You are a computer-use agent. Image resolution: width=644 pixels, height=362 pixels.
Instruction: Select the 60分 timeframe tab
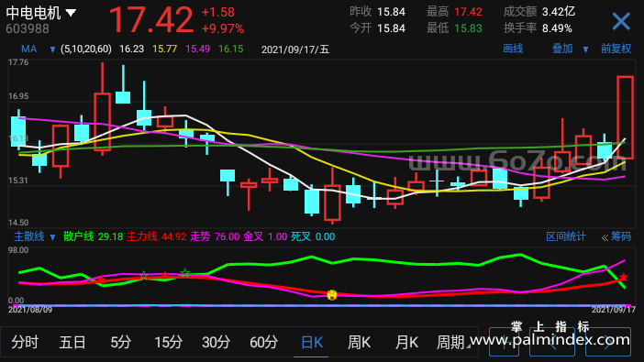(x=263, y=342)
